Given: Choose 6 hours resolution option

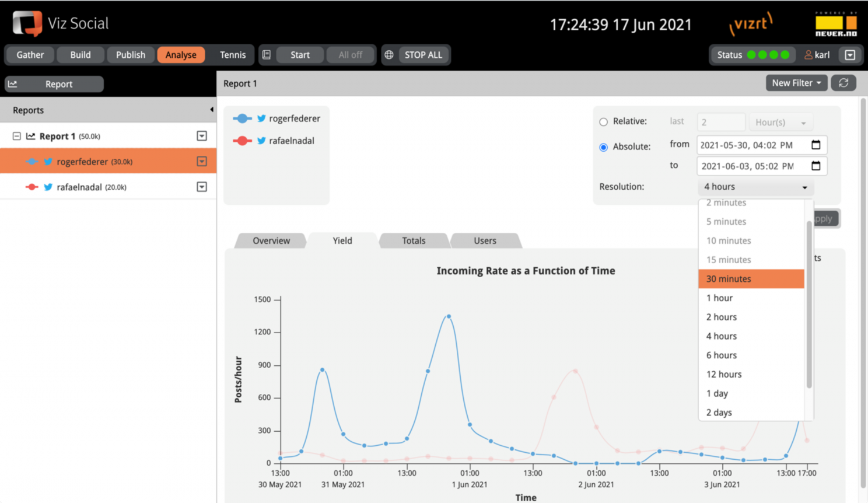Looking at the screenshot, I should tap(751, 355).
